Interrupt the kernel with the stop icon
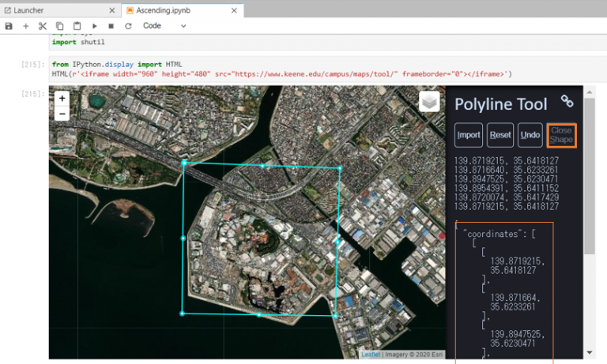Image resolution: width=607 pixels, height=364 pixels. coord(111,26)
